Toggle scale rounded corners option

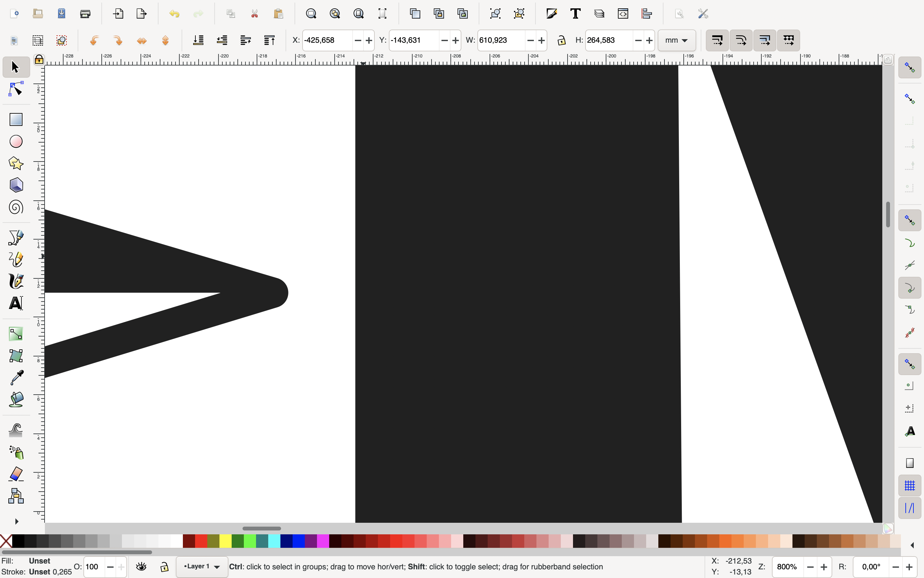click(741, 40)
